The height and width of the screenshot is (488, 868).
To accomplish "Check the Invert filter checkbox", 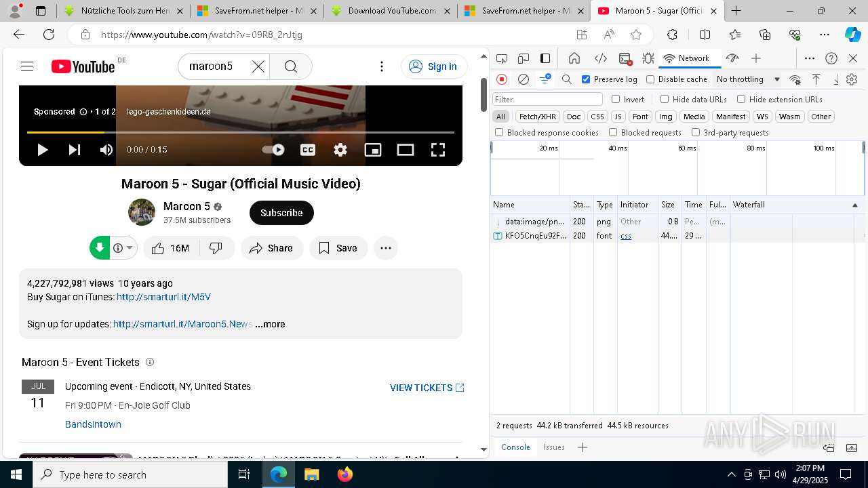I will tap(616, 99).
